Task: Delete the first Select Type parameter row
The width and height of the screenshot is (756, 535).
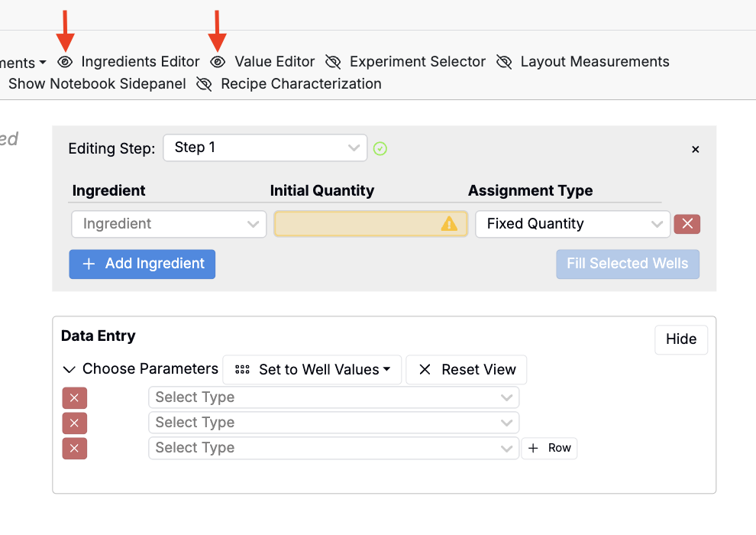Action: point(74,398)
